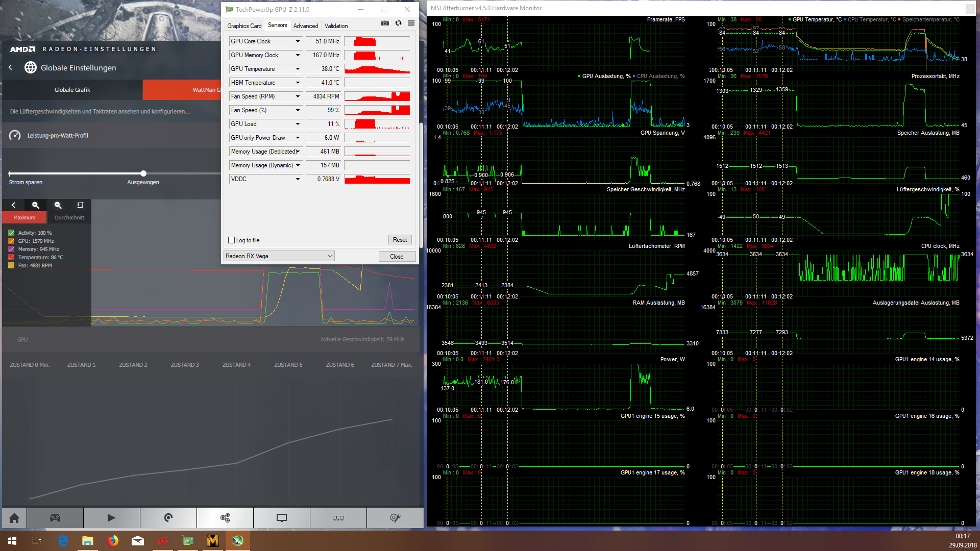Image resolution: width=980 pixels, height=551 pixels.
Task: Uncheck the Activity graph checkbox
Action: 11,233
